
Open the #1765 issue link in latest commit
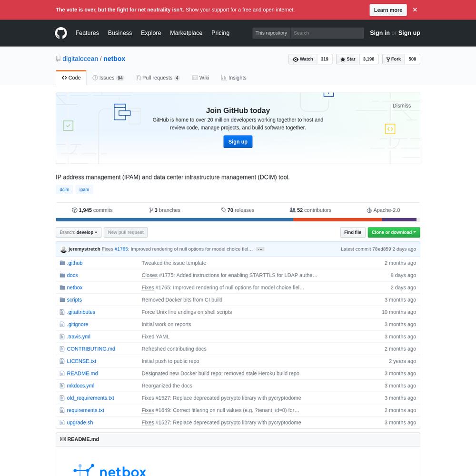point(121,249)
